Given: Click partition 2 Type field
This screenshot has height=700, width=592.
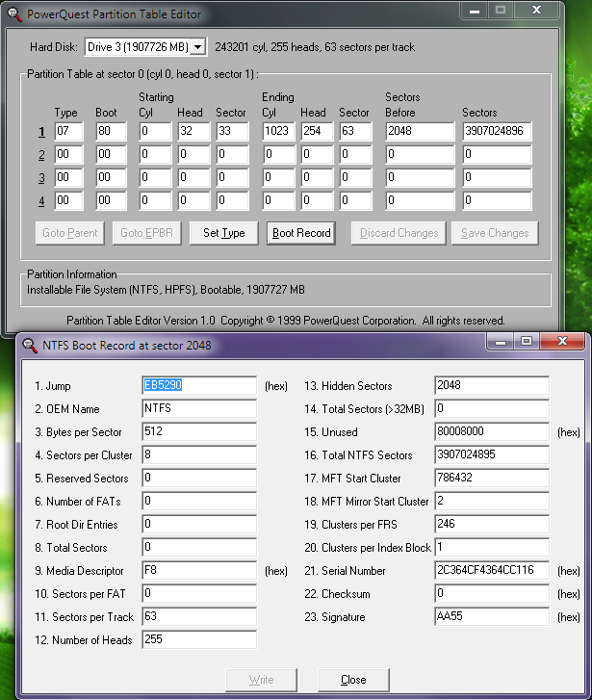Looking at the screenshot, I should pos(68,154).
